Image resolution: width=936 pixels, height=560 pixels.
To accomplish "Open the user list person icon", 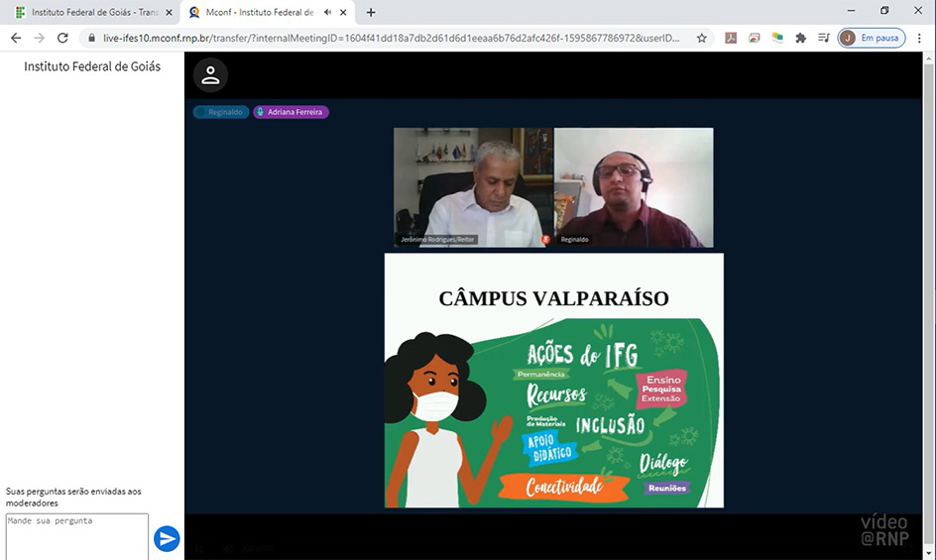I will [x=210, y=75].
